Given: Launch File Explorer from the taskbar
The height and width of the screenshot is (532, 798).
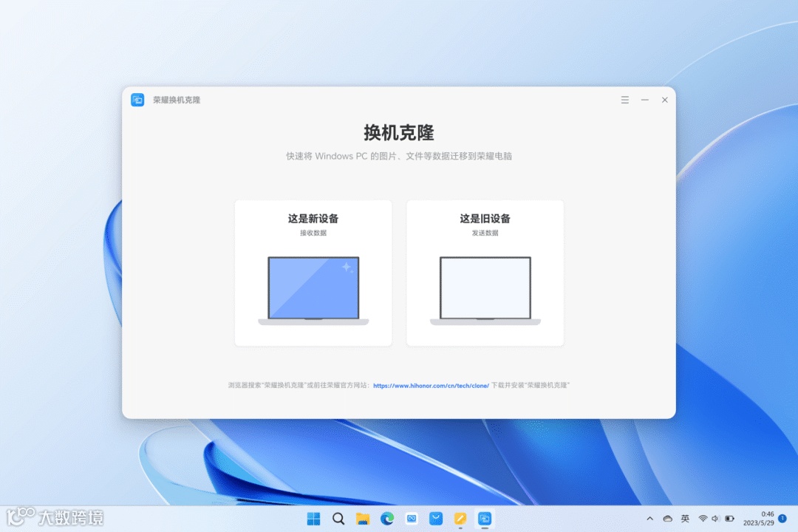Looking at the screenshot, I should pos(362,519).
